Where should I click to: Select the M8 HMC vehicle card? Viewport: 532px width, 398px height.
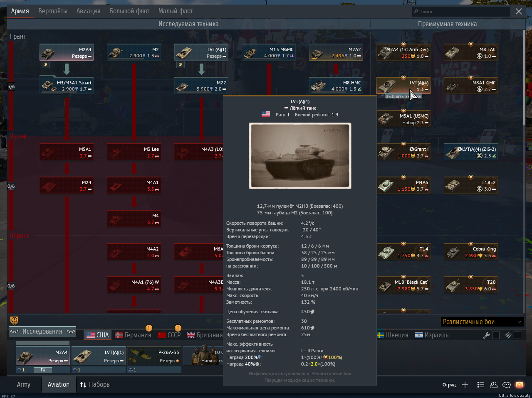pos(336,86)
